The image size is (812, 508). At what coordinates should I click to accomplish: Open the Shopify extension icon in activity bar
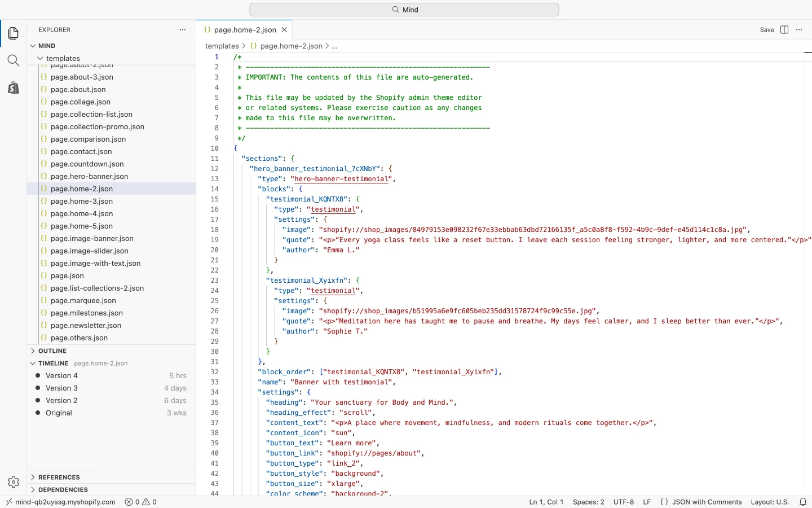click(x=14, y=87)
